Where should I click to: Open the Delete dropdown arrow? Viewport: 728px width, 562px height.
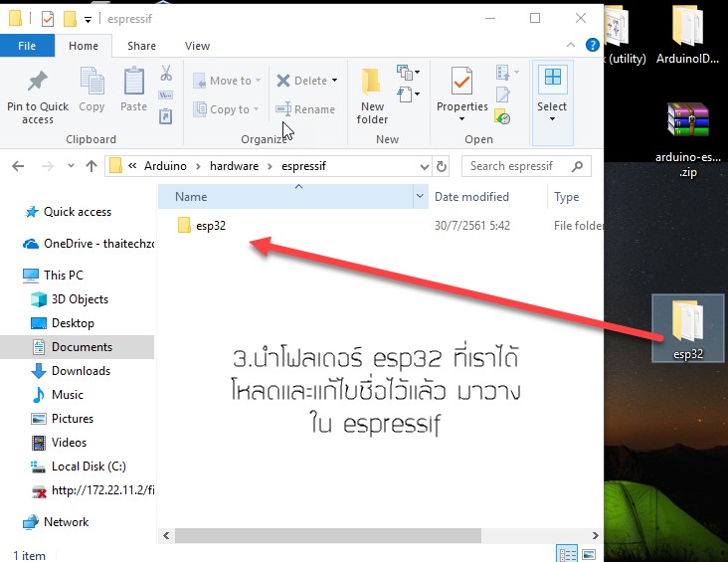pyautogui.click(x=334, y=81)
